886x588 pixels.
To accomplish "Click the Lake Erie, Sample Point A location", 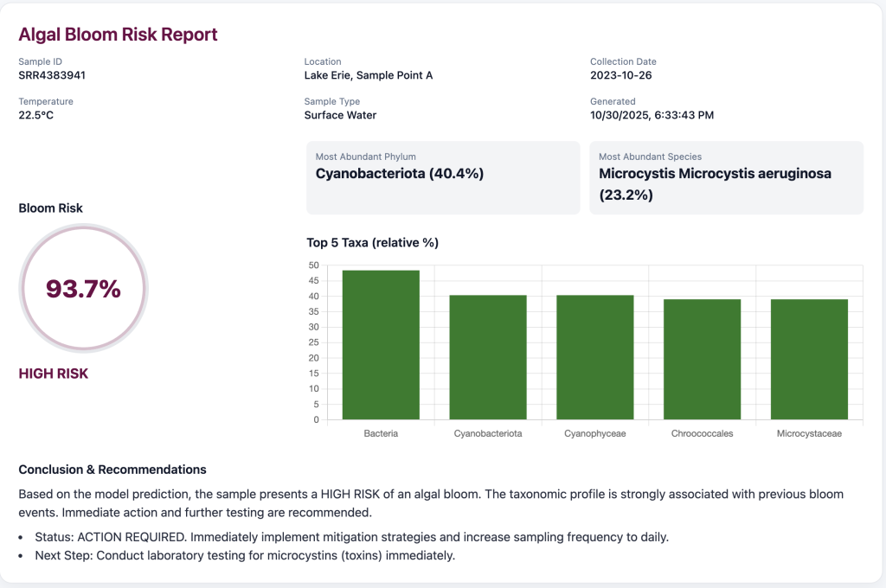I will 368,75.
